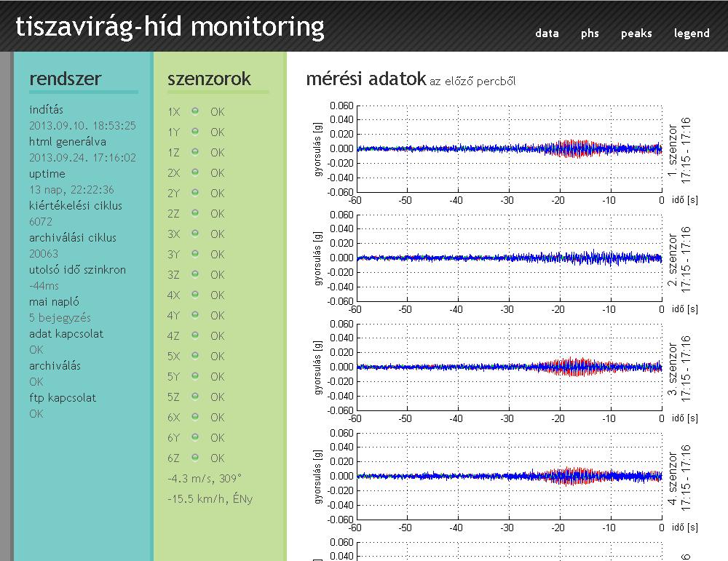This screenshot has width=728, height=561.
Task: Click the html generálva label
Action: point(68,142)
